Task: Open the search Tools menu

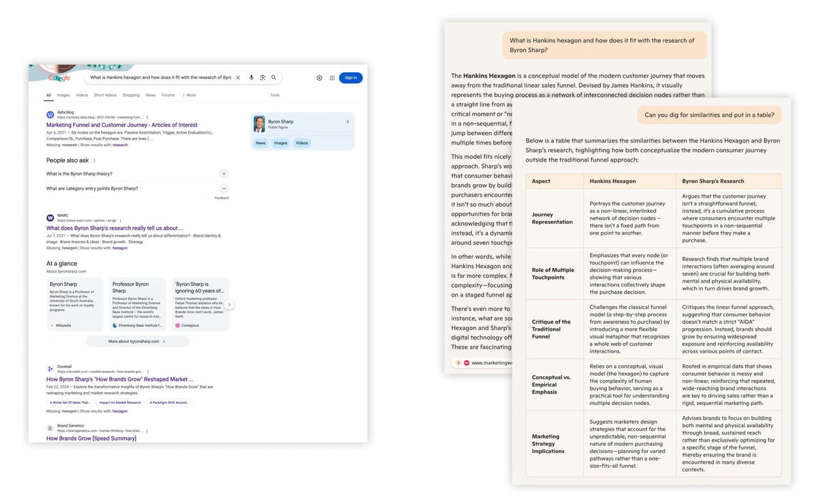Action: 274,95
